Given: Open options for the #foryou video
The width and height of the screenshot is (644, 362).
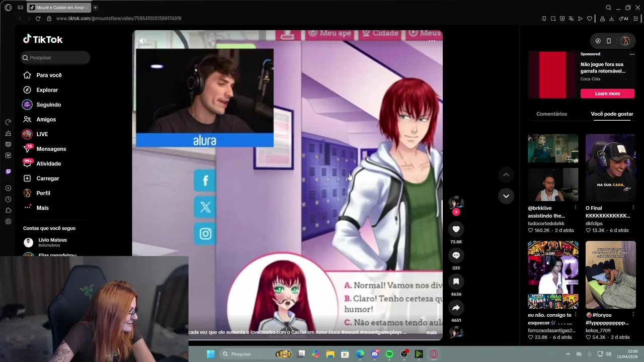Looking at the screenshot, I should point(633,315).
